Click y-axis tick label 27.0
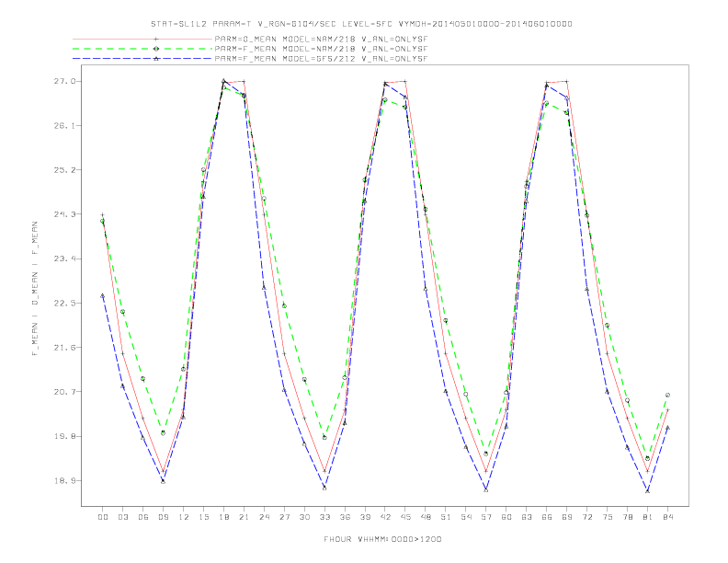 (64, 81)
